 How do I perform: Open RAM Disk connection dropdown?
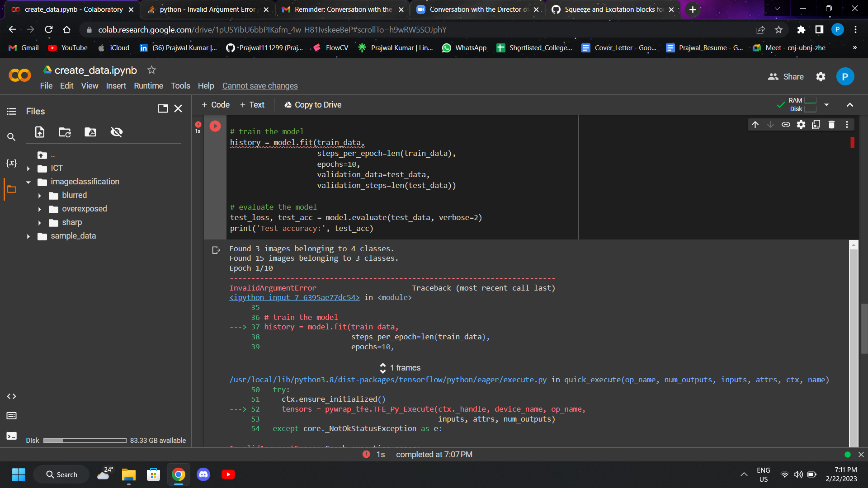click(826, 105)
